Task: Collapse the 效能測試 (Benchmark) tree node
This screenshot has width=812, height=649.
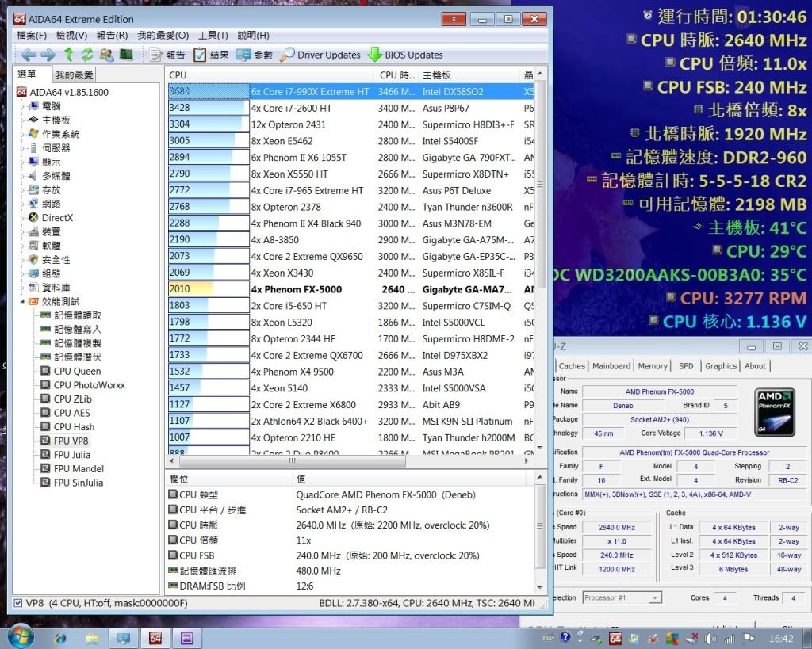Action: click(x=22, y=301)
